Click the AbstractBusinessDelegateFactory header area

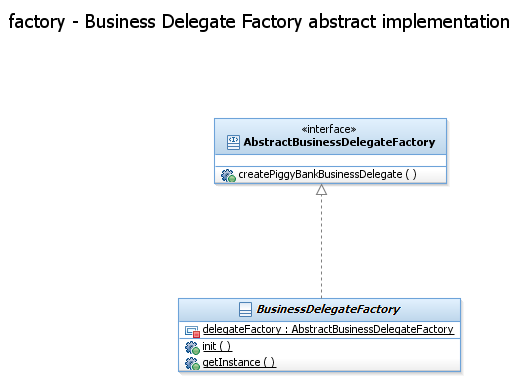(330, 137)
